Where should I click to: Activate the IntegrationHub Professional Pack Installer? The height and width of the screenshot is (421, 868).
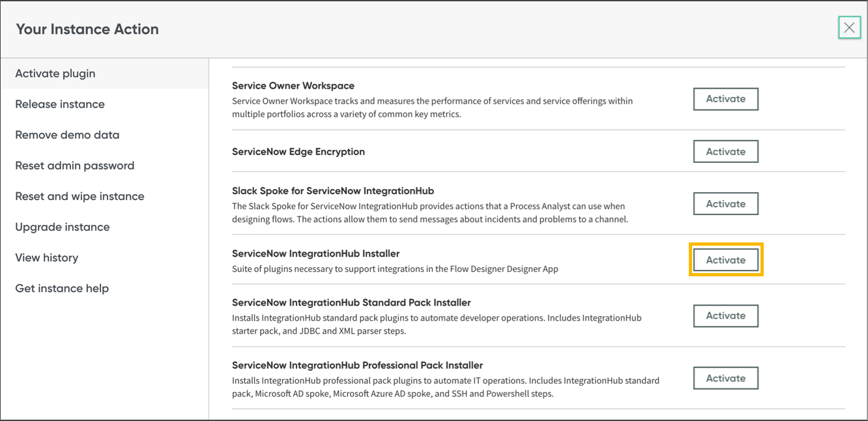point(725,377)
